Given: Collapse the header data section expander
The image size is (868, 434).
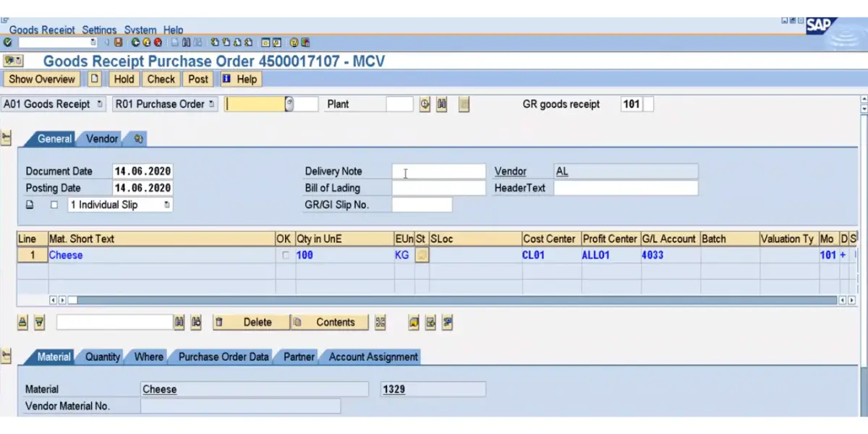Looking at the screenshot, I should [x=7, y=138].
